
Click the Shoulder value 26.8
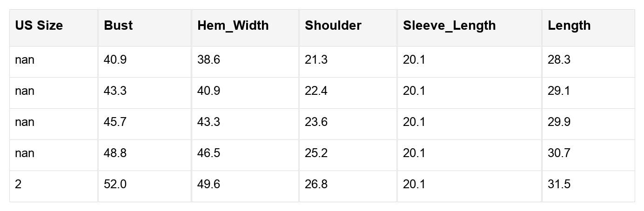point(316,185)
